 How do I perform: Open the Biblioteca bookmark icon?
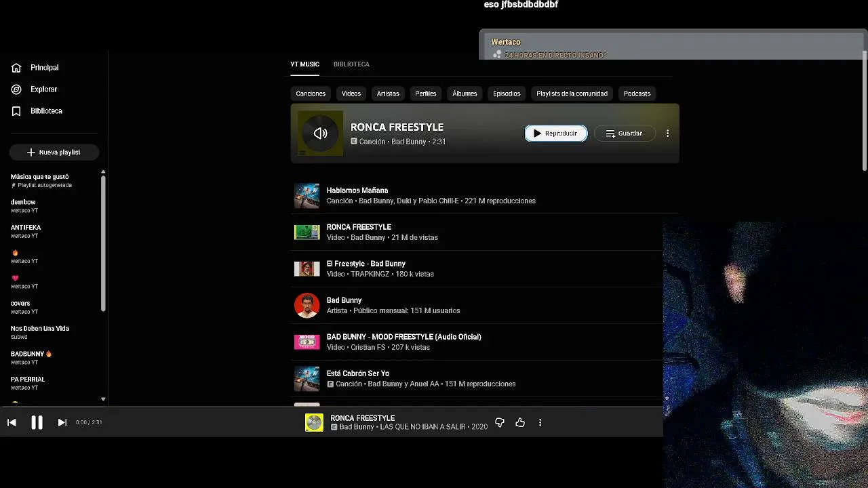coord(16,111)
